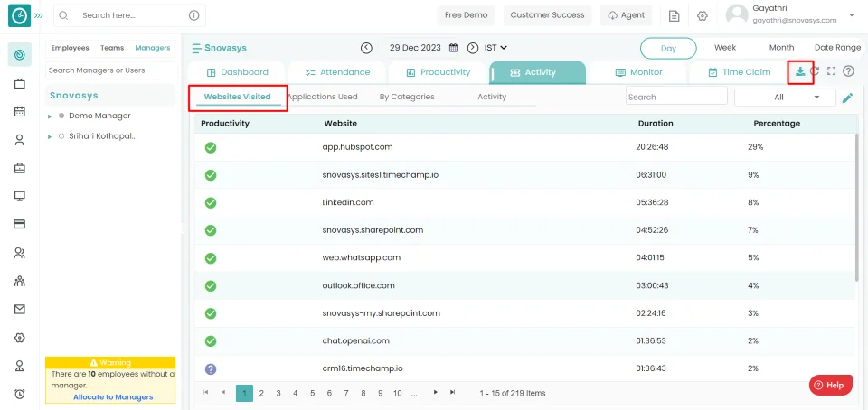
Task: Open the All filter dropdown
Action: pyautogui.click(x=785, y=98)
